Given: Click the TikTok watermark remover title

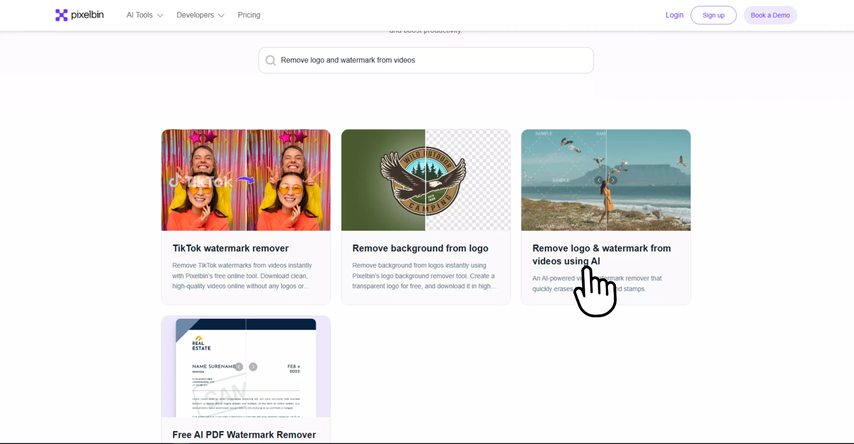Looking at the screenshot, I should [x=230, y=248].
